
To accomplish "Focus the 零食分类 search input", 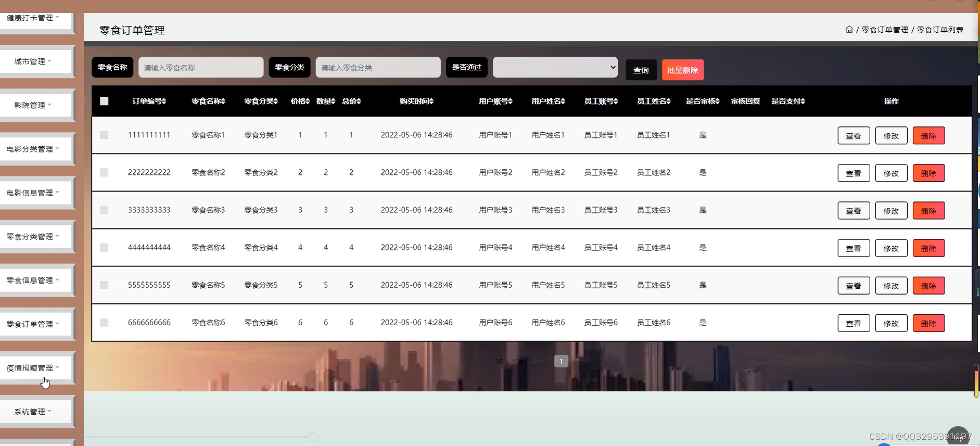I will coord(378,67).
